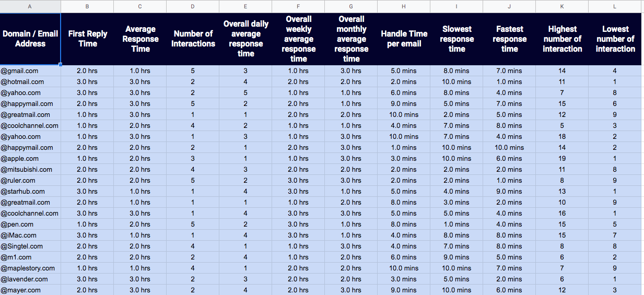Select the @ruler.com cell

point(30,180)
